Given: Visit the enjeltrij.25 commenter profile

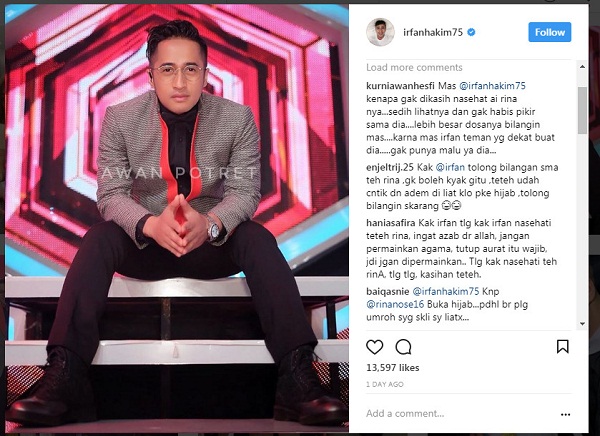Looking at the screenshot, I should pyautogui.click(x=390, y=167).
